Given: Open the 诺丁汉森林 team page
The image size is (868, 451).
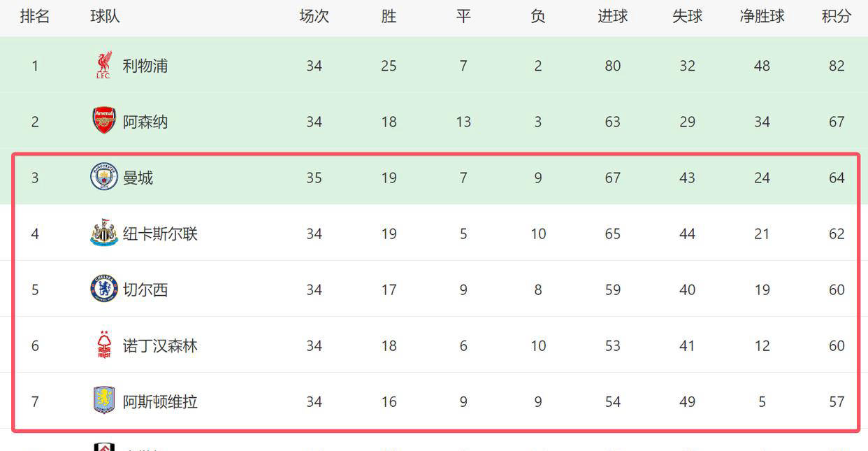Looking at the screenshot, I should (x=160, y=345).
